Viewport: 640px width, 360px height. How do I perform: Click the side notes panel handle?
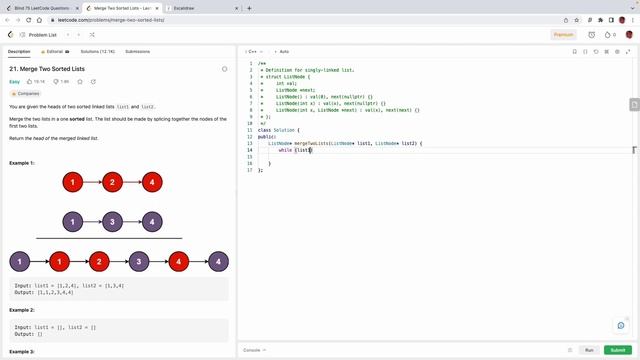(x=634, y=105)
